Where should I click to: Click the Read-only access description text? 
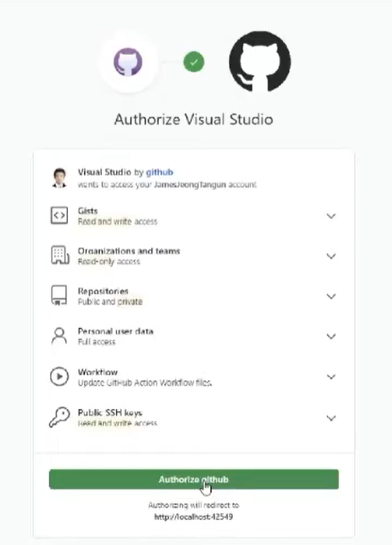pos(109,262)
